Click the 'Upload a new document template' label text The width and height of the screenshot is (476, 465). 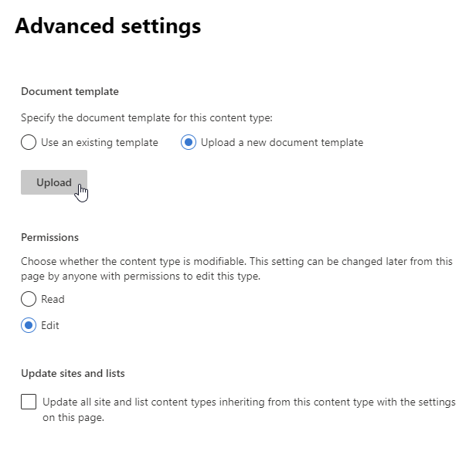pyautogui.click(x=282, y=142)
